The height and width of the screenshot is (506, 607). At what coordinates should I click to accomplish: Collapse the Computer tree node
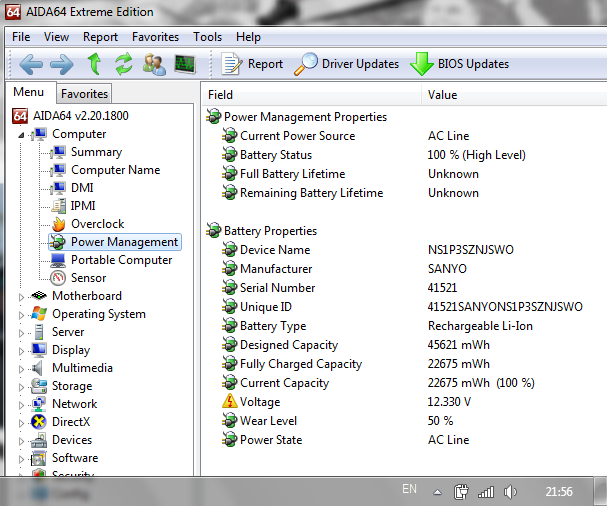coord(22,134)
